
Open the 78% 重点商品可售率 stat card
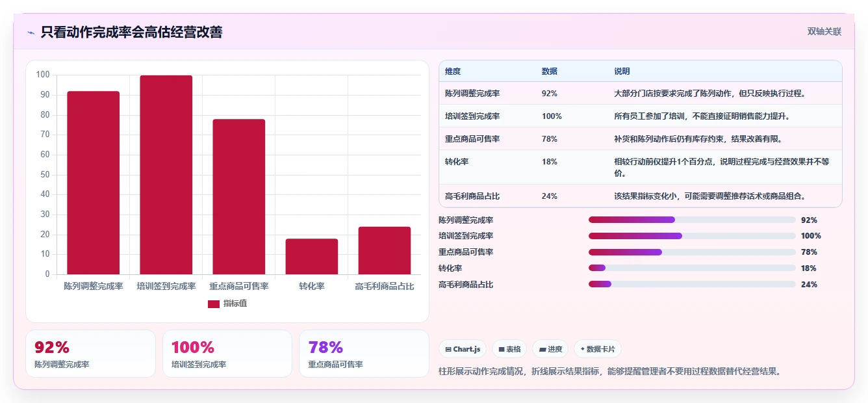(364, 354)
